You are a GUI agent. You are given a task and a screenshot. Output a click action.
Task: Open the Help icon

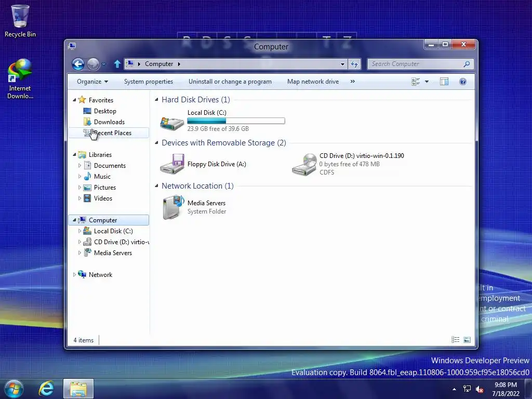[x=462, y=82]
